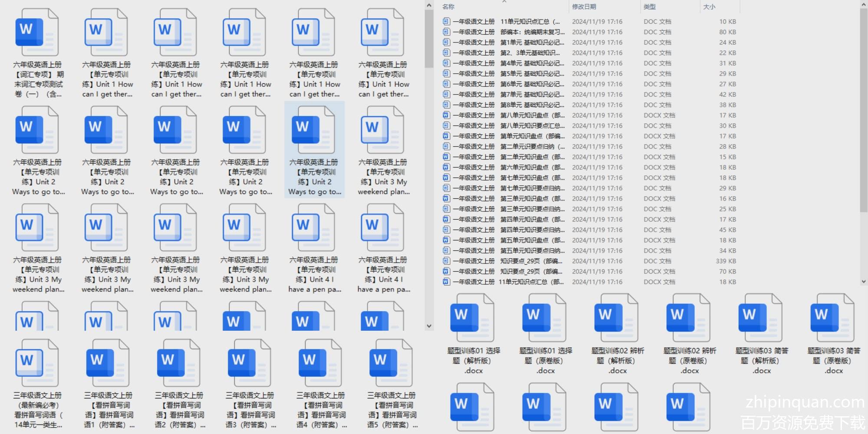Click the sort direction arrow above 名称 column
This screenshot has height=434, width=868.
504,2
